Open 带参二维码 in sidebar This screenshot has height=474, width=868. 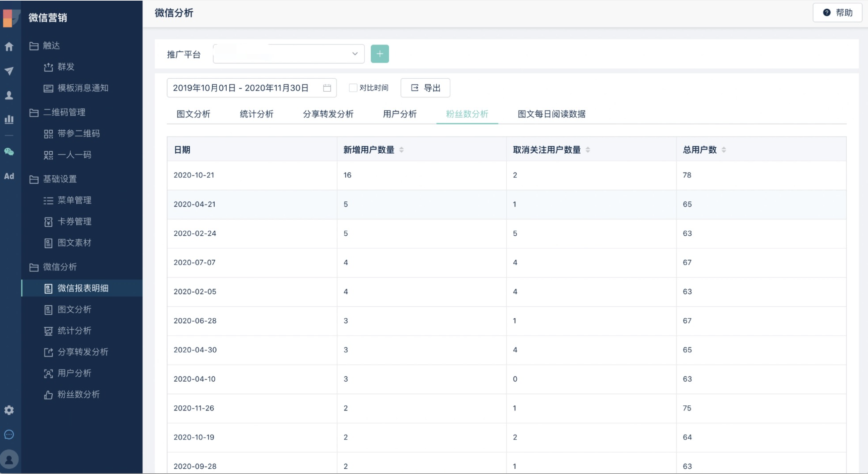(82, 134)
